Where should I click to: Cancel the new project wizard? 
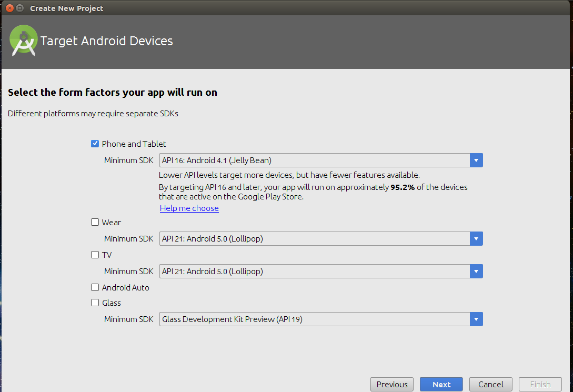click(x=490, y=384)
